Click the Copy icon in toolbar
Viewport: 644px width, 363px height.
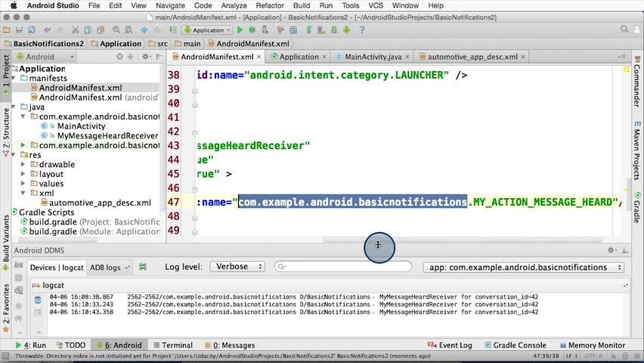[88, 30]
